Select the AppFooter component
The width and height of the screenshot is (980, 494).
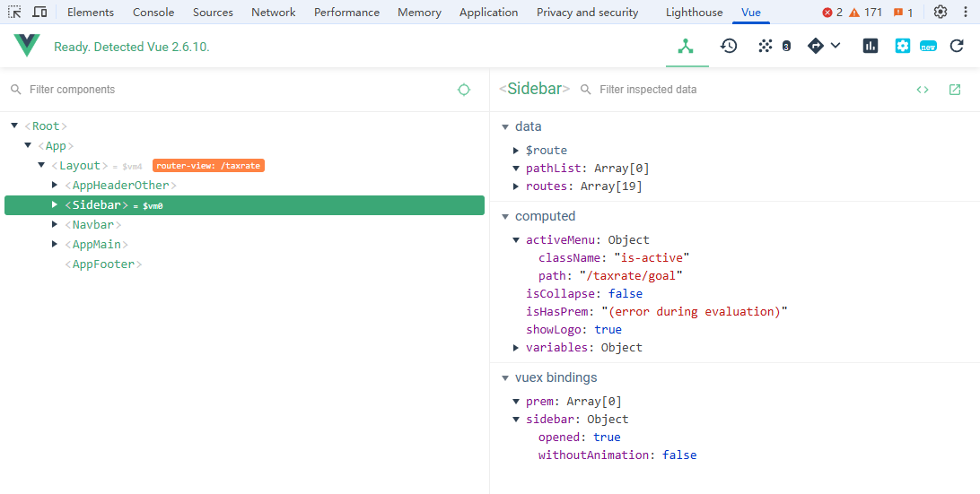103,264
